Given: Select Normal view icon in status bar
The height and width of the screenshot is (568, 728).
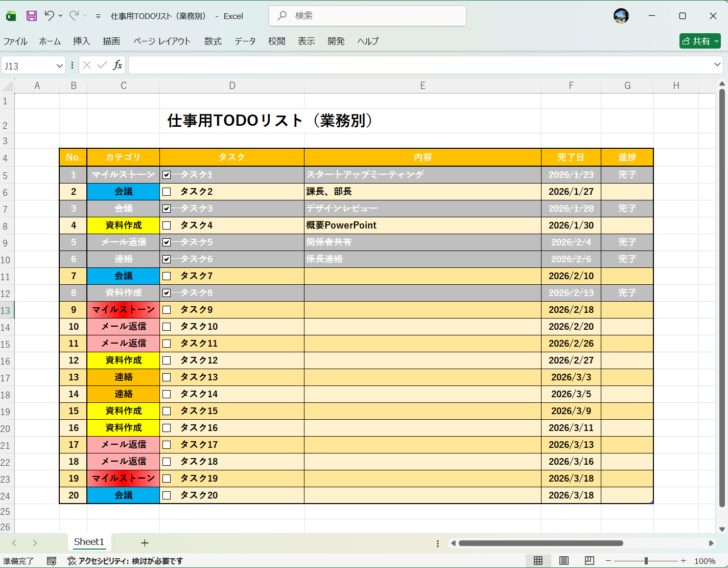Looking at the screenshot, I should coord(538,561).
